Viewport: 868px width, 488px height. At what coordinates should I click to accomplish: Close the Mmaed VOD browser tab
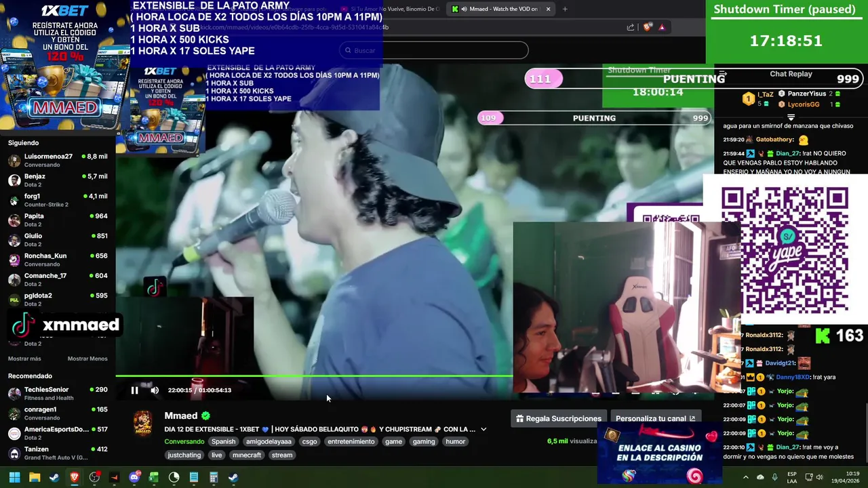coord(548,9)
